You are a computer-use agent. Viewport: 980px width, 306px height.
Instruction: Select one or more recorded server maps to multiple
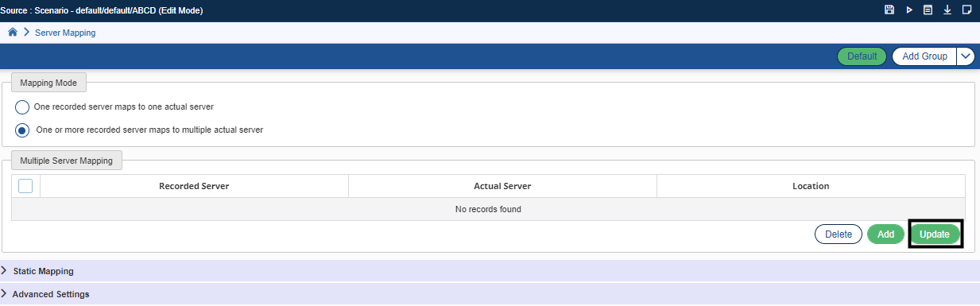click(x=22, y=130)
